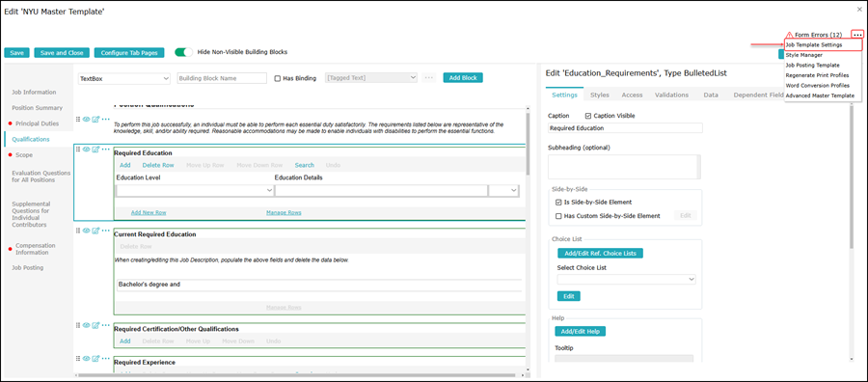Image resolution: width=868 pixels, height=382 pixels.
Task: Click the drag handle next to Required Experience
Action: click(x=78, y=359)
